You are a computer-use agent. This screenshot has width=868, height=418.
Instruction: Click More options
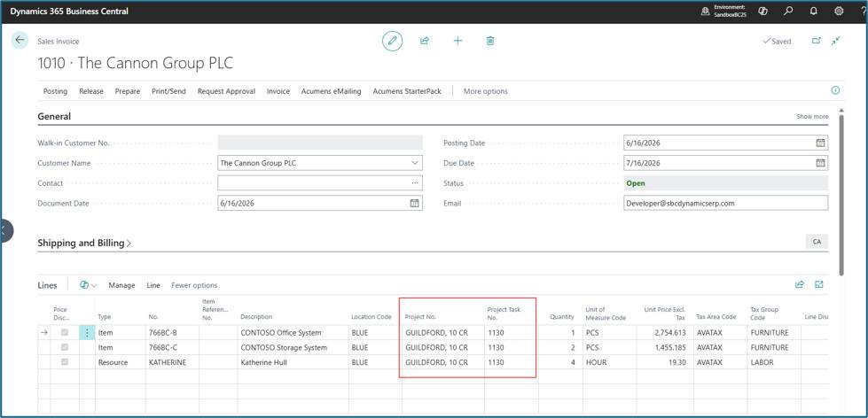[486, 91]
